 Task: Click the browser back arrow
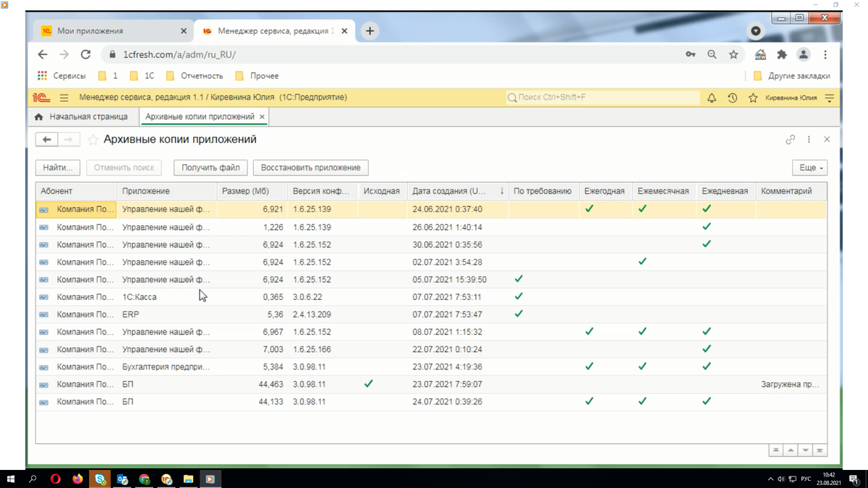point(42,54)
